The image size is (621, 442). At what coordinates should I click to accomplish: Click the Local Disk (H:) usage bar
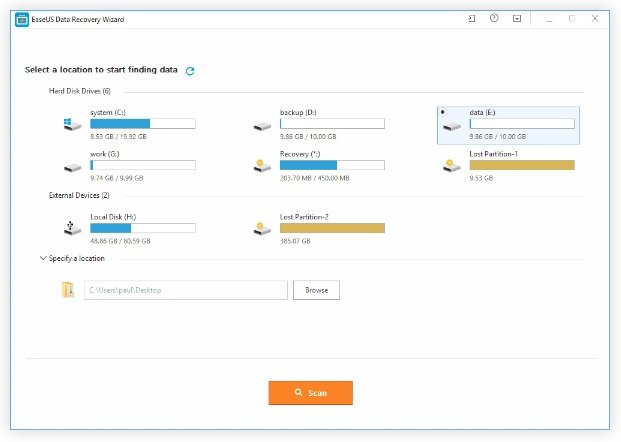[143, 228]
